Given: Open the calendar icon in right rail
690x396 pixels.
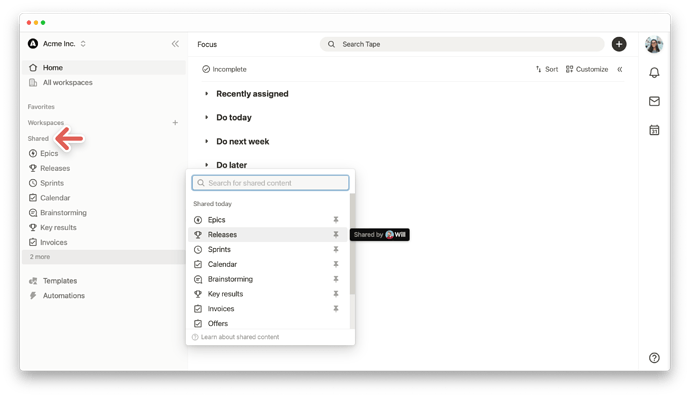Looking at the screenshot, I should (x=654, y=130).
